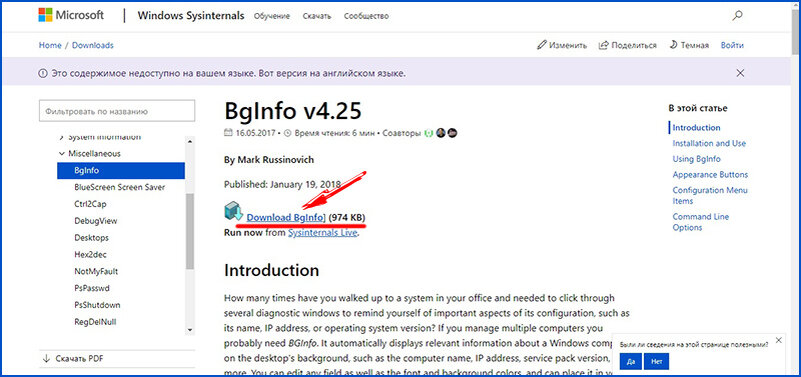The width and height of the screenshot is (801, 377).
Task: Select BgInfo in the sidebar tree
Action: coord(121,170)
